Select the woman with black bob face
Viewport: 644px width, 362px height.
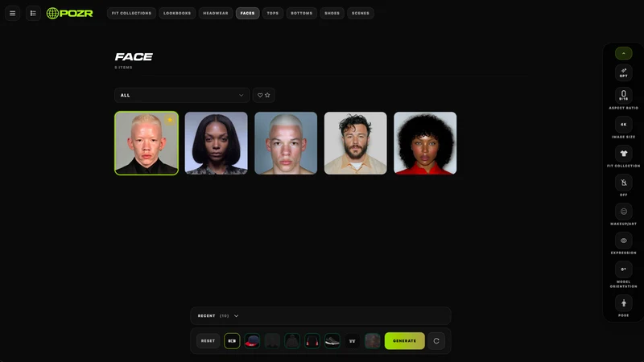216,143
